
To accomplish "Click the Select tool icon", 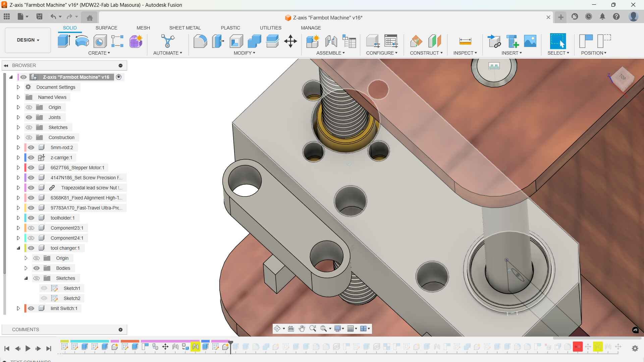I will coord(558,41).
